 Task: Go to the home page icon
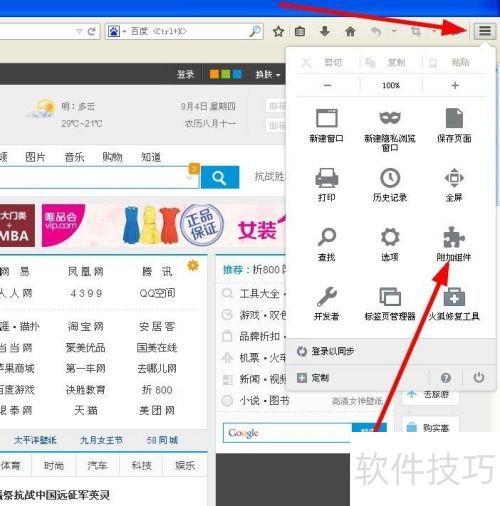click(x=350, y=32)
